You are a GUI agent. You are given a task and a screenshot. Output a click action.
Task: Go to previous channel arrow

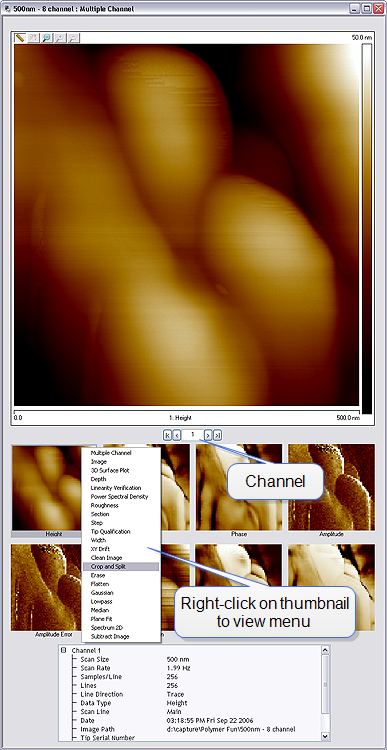177,435
